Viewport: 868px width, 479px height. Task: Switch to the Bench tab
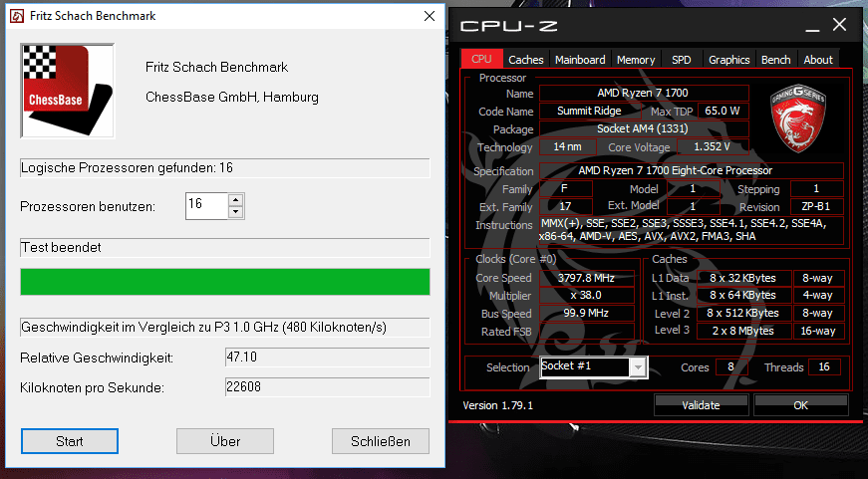[775, 60]
